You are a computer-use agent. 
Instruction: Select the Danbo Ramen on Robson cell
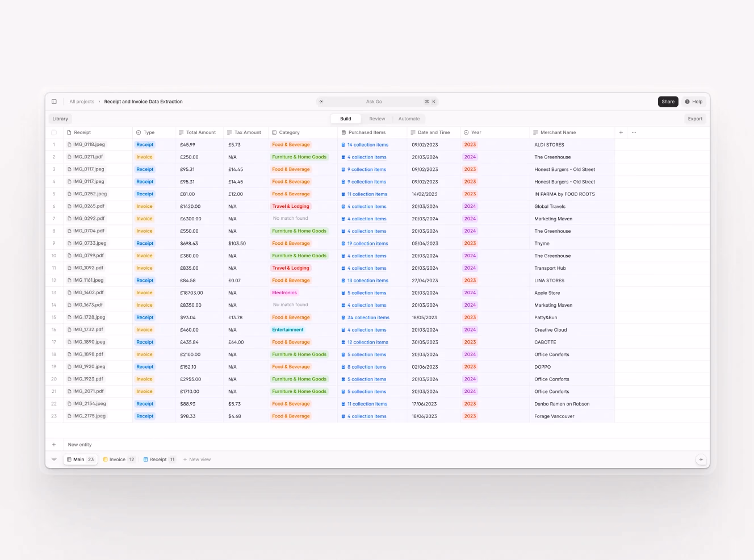pos(572,404)
